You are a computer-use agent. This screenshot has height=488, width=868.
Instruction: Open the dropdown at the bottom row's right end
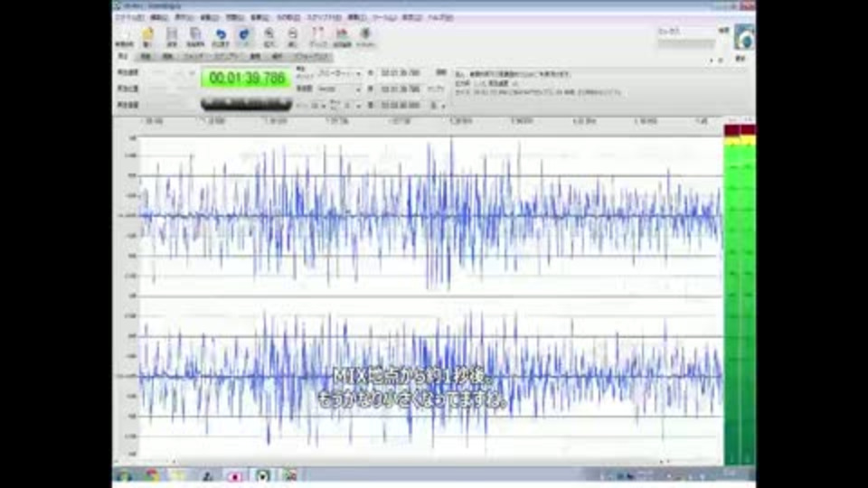pyautogui.click(x=438, y=105)
